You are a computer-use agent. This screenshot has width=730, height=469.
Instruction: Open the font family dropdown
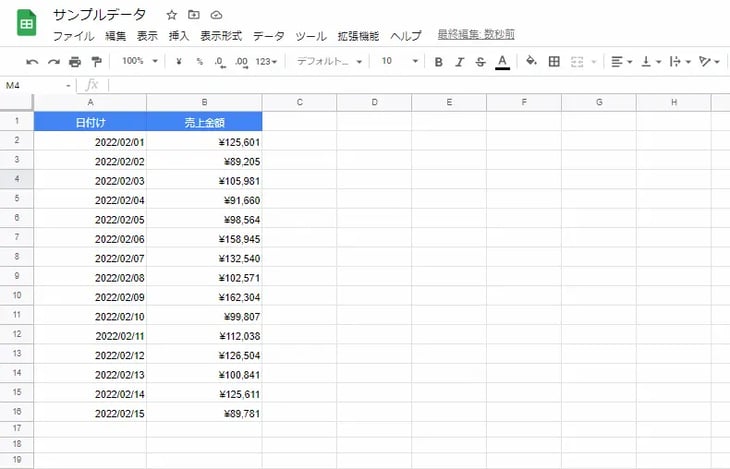[330, 62]
